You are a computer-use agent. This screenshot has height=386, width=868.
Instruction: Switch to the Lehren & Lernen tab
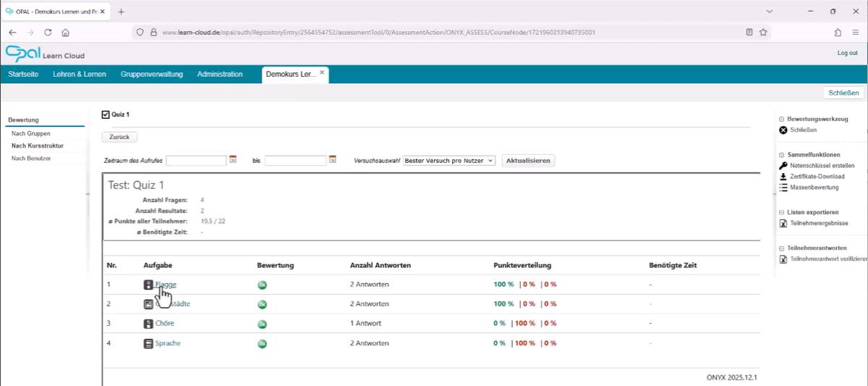80,75
